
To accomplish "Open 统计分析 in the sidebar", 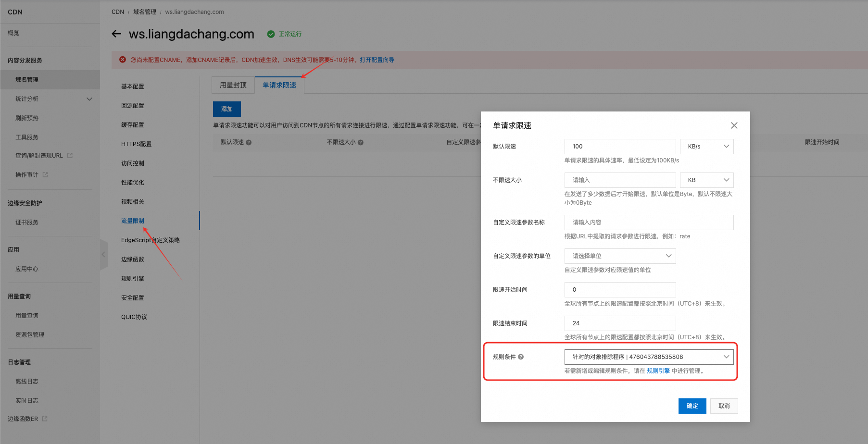I will click(x=27, y=99).
